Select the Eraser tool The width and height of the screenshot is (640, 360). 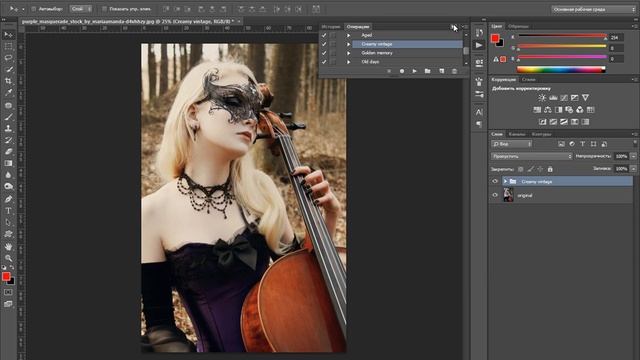(x=8, y=151)
